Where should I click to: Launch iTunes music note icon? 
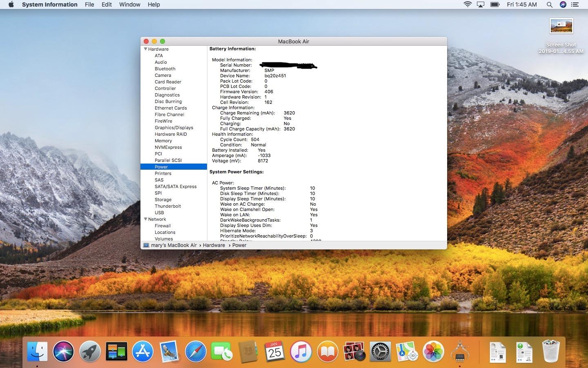(x=301, y=351)
